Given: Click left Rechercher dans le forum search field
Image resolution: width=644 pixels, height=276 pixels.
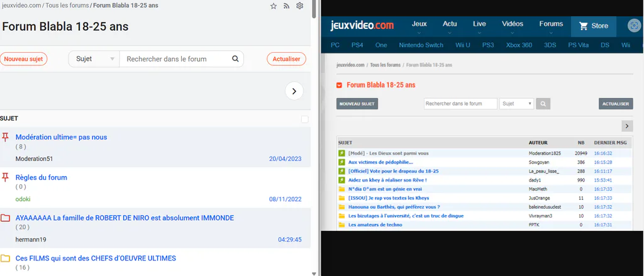Looking at the screenshot, I should click(x=175, y=58).
